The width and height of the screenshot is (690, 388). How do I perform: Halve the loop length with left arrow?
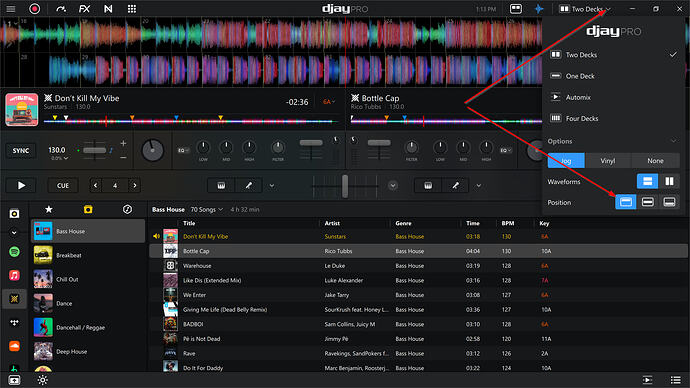95,186
